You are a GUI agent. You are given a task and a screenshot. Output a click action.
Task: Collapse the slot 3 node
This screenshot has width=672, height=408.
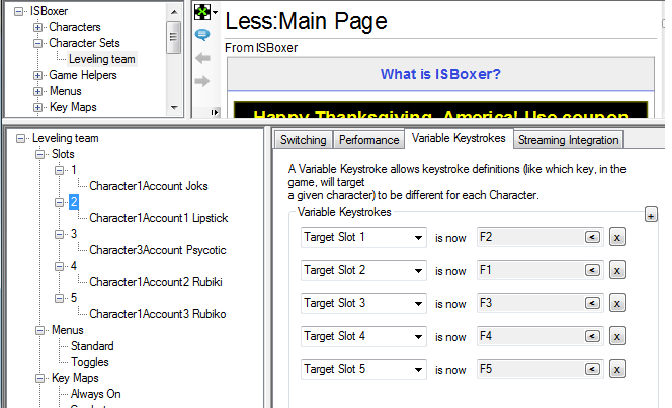(60, 234)
